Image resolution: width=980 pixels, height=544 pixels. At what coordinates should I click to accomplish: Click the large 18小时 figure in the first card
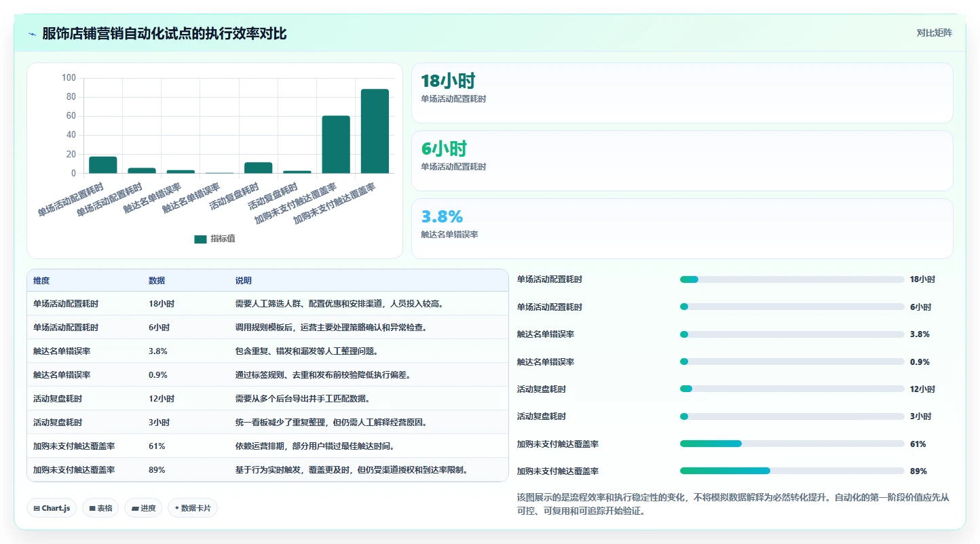click(448, 81)
